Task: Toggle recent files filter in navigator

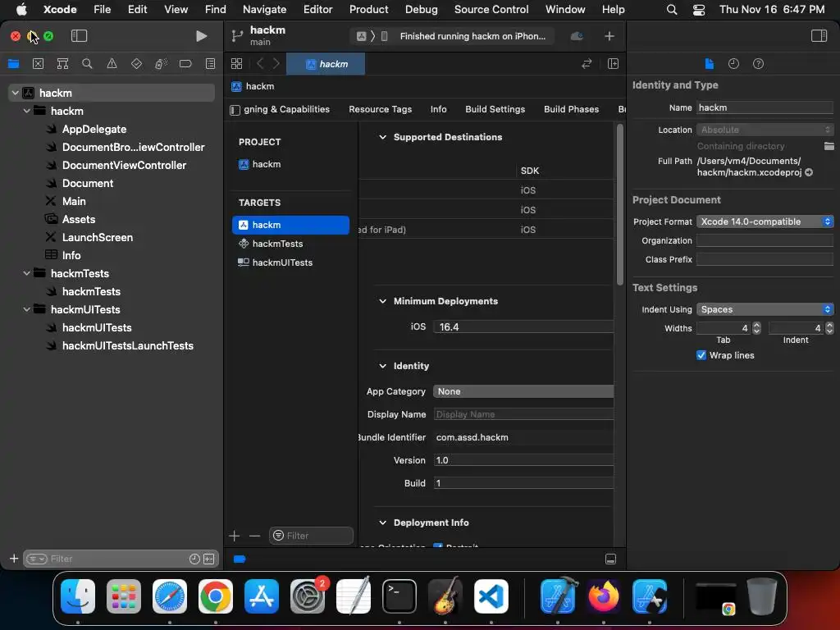Action: tap(194, 559)
